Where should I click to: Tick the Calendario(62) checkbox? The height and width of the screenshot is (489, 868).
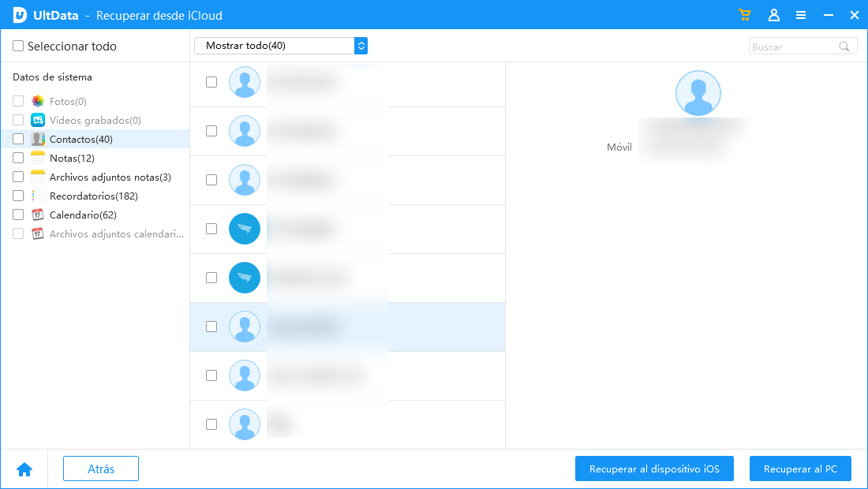pos(18,215)
